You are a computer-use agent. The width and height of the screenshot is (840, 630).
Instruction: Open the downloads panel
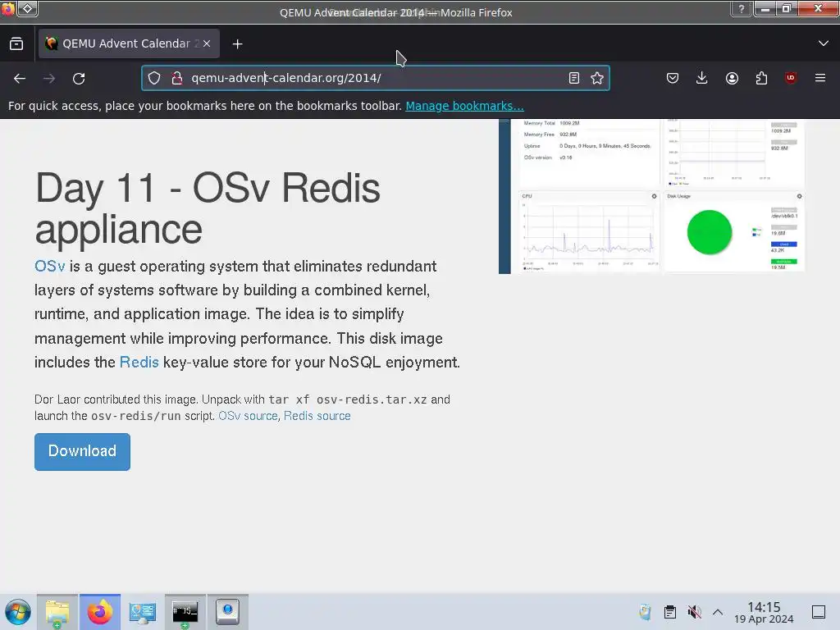pyautogui.click(x=702, y=78)
